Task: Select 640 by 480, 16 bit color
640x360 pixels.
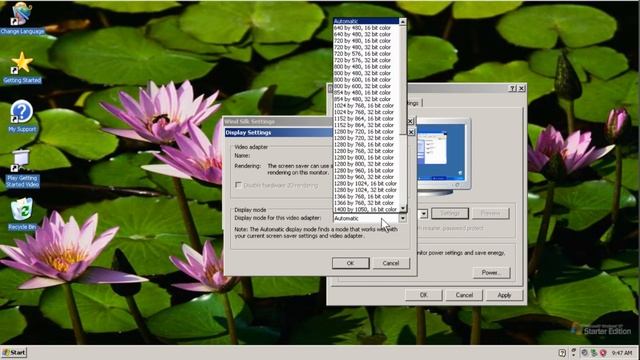Action: (366, 28)
